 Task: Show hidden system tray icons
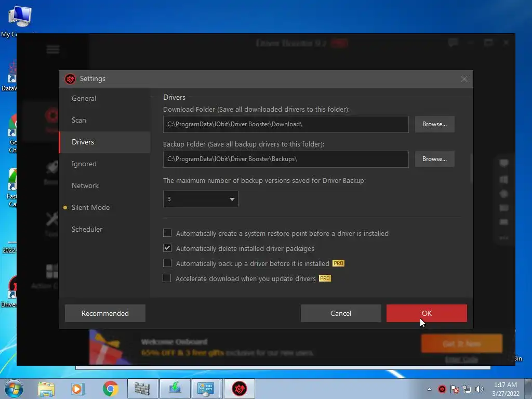pos(429,389)
